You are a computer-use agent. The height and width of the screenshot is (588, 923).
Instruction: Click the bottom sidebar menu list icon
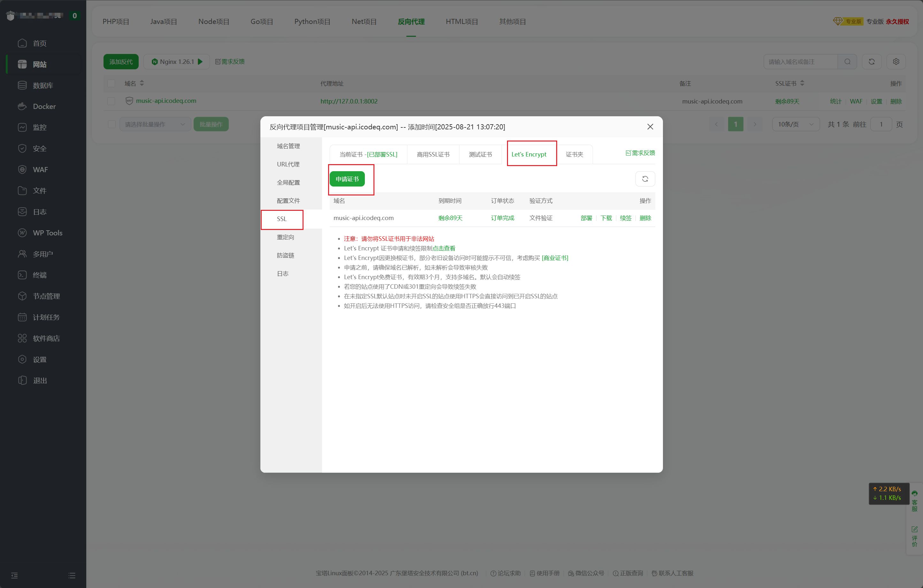pos(72,575)
